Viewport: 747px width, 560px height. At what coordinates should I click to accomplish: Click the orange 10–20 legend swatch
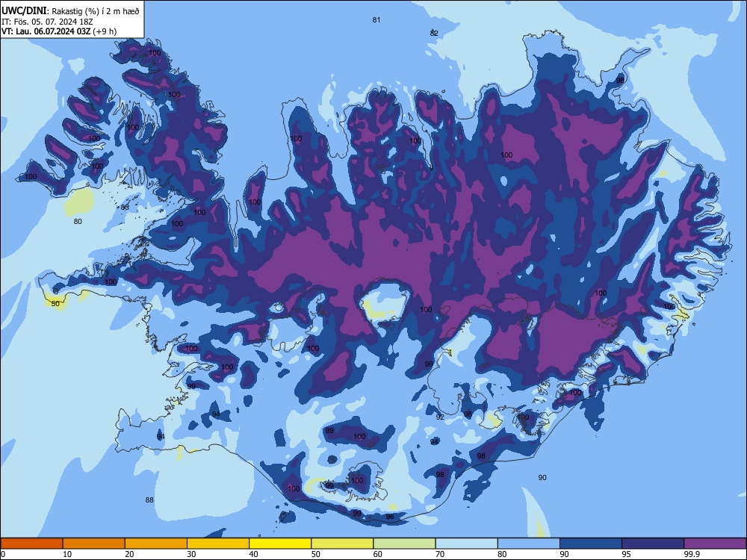click(x=94, y=544)
